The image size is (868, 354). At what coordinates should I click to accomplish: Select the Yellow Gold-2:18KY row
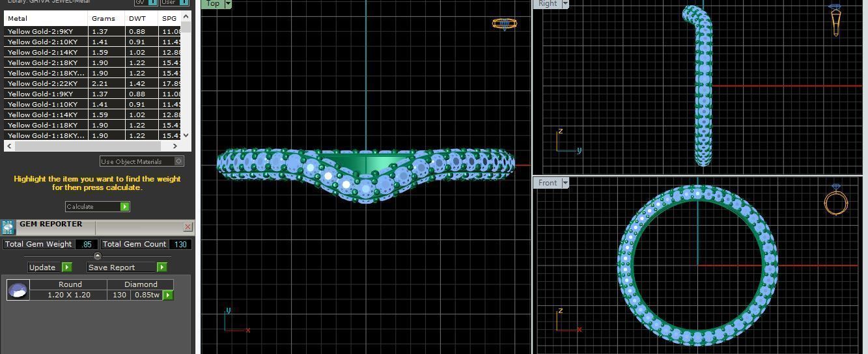(x=92, y=62)
